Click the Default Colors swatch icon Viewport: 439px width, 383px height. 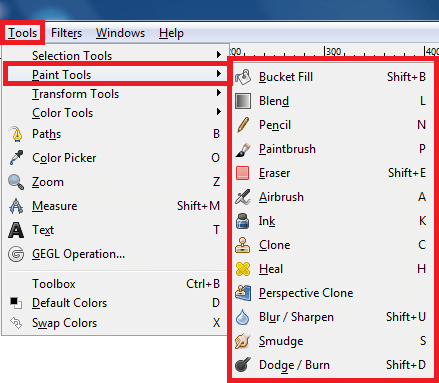16,303
